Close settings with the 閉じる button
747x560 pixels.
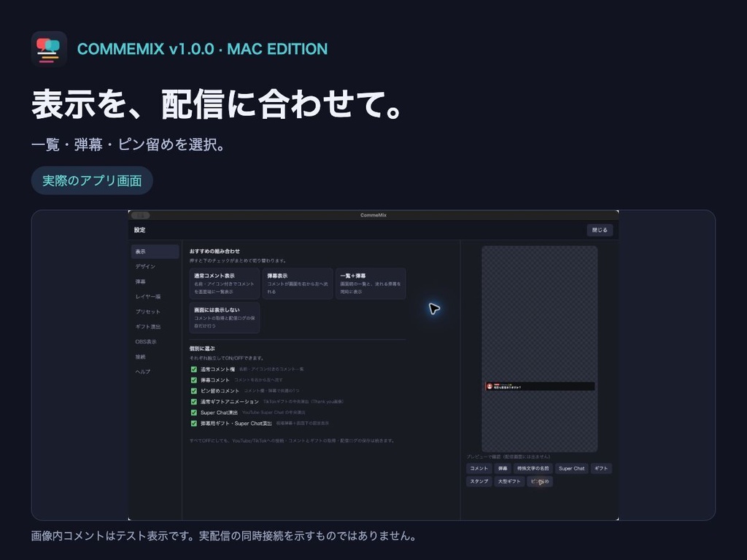pos(600,230)
